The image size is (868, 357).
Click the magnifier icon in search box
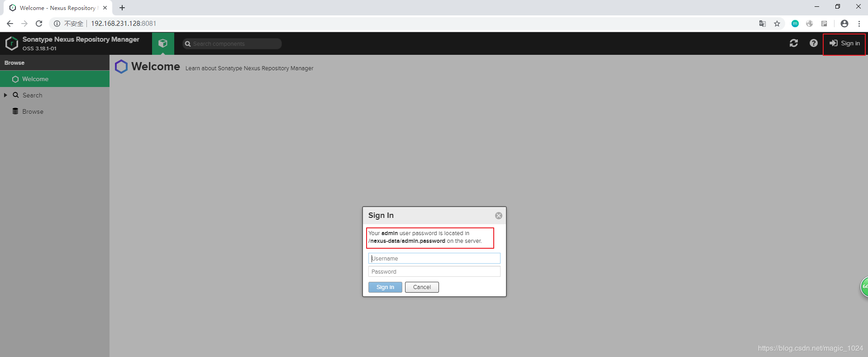pyautogui.click(x=188, y=44)
